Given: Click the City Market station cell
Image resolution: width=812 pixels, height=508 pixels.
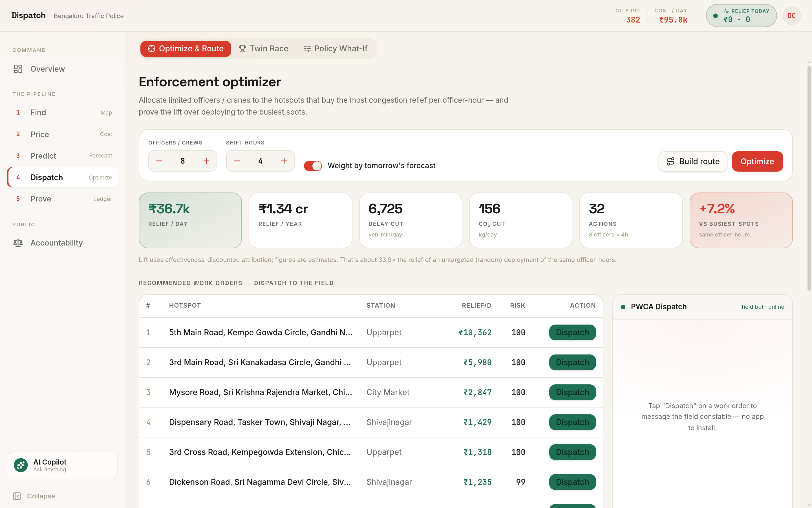Looking at the screenshot, I should [388, 392].
